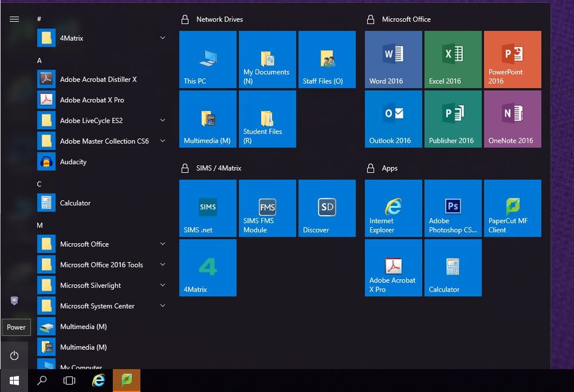
Task: Open Student Files (R) tile
Action: [x=267, y=119]
